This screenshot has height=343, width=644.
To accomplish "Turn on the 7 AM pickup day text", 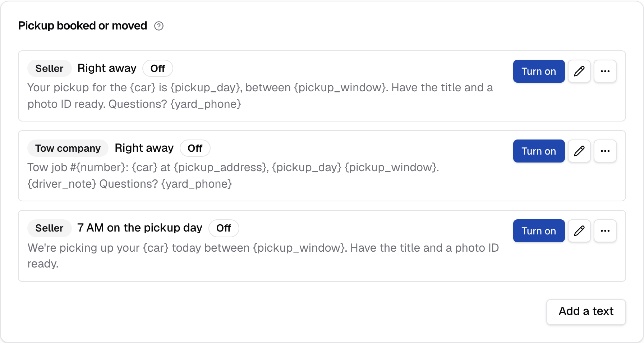I will [x=539, y=231].
